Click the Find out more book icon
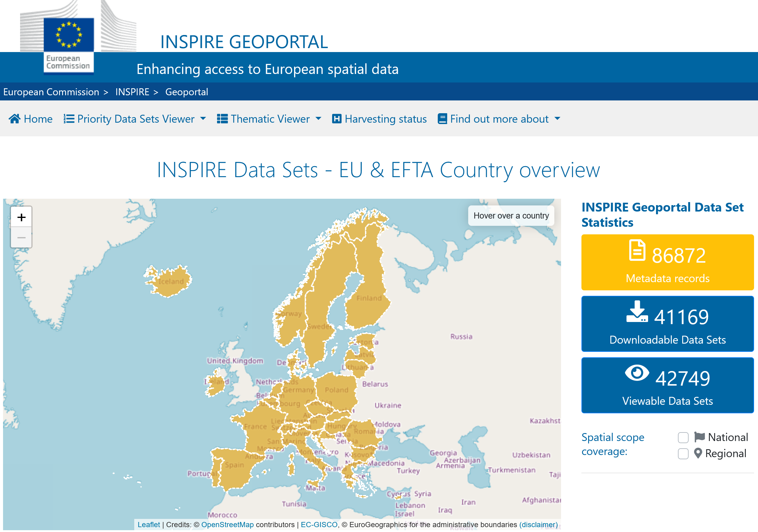 pyautogui.click(x=442, y=118)
